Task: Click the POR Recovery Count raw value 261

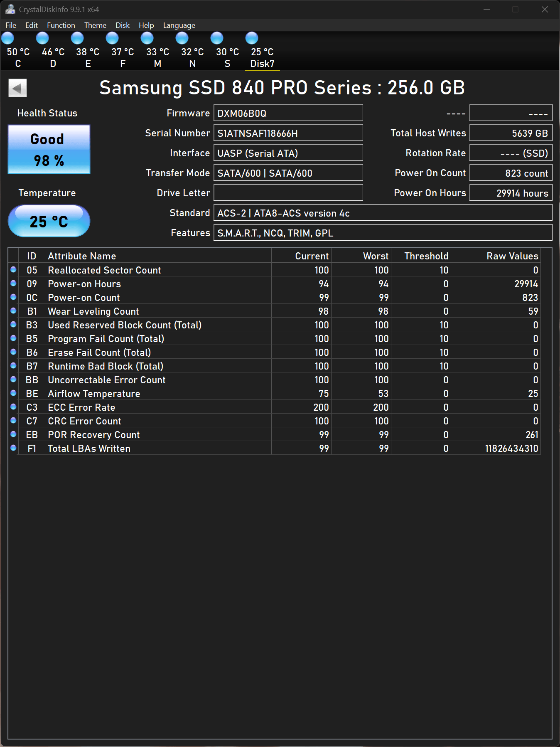Action: click(x=532, y=435)
